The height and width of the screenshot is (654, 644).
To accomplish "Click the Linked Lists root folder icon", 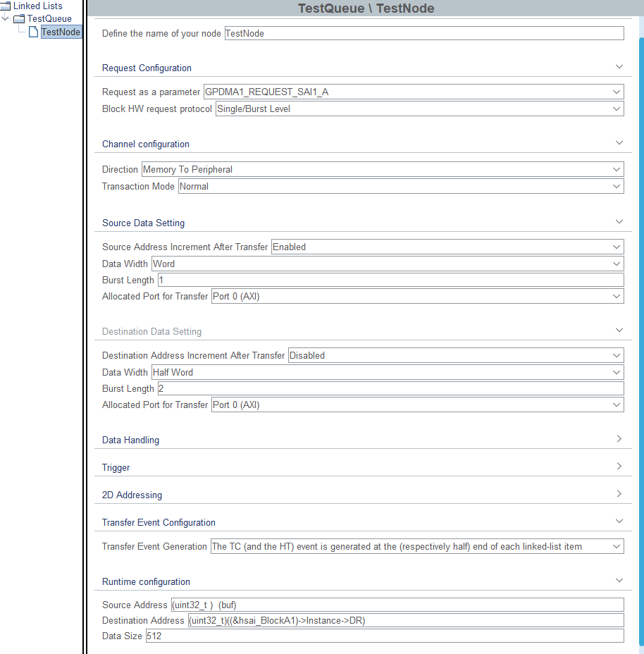I will coord(5,6).
